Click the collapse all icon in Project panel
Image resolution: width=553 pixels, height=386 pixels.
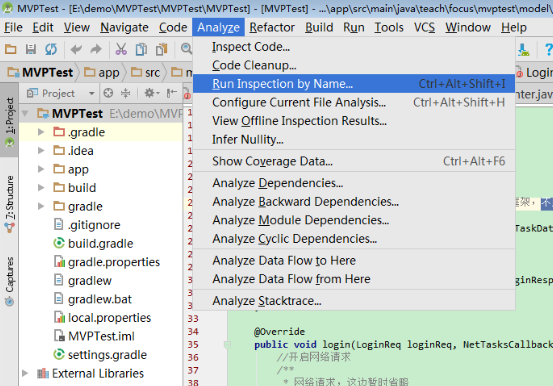[x=126, y=93]
